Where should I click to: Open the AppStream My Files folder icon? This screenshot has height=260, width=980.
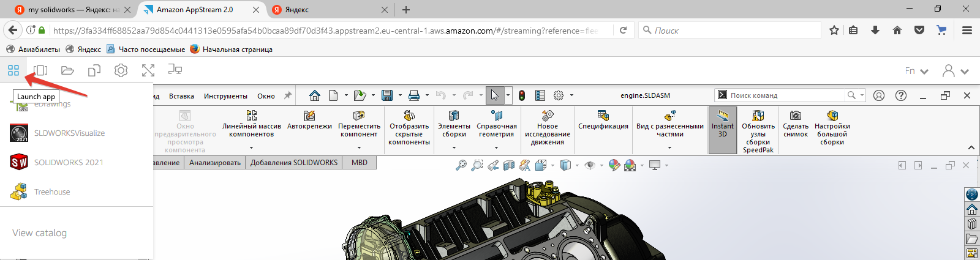click(67, 70)
